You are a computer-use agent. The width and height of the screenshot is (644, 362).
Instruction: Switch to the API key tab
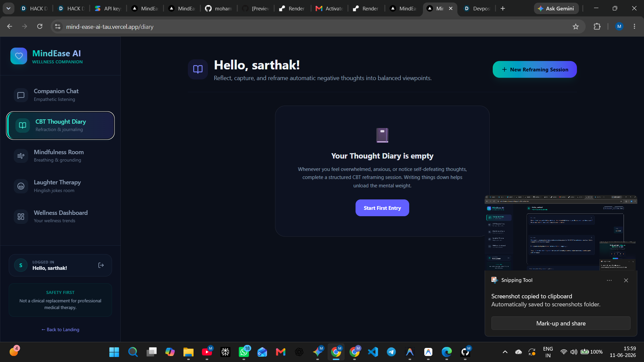108,8
